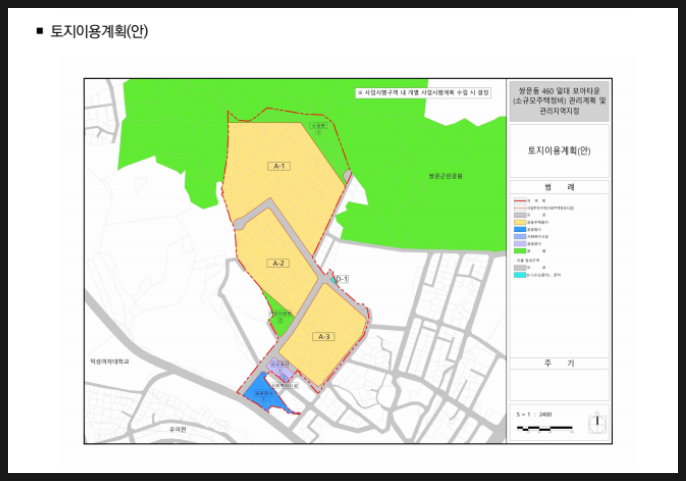Click the 주기 notes header
This screenshot has width=686, height=481.
click(559, 362)
